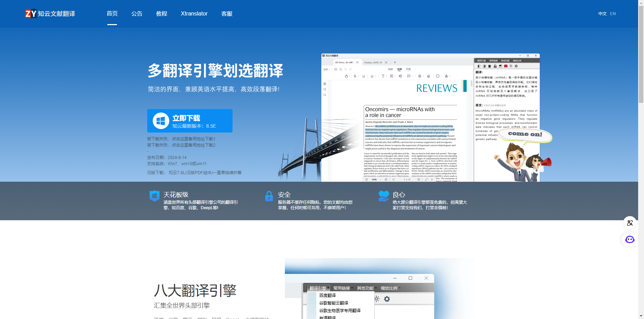
Task: Open 常用链接 dropdown in lower screenshot
Action: tap(343, 288)
